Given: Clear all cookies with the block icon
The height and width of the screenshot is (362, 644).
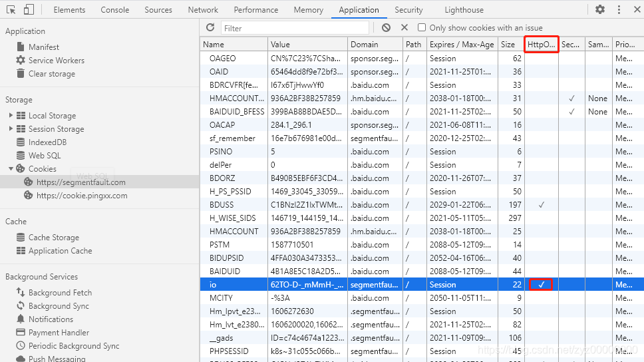Looking at the screenshot, I should pos(386,27).
